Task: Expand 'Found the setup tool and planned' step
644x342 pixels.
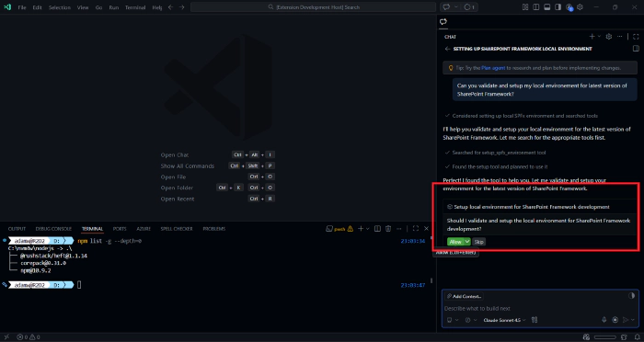Action: [496, 166]
